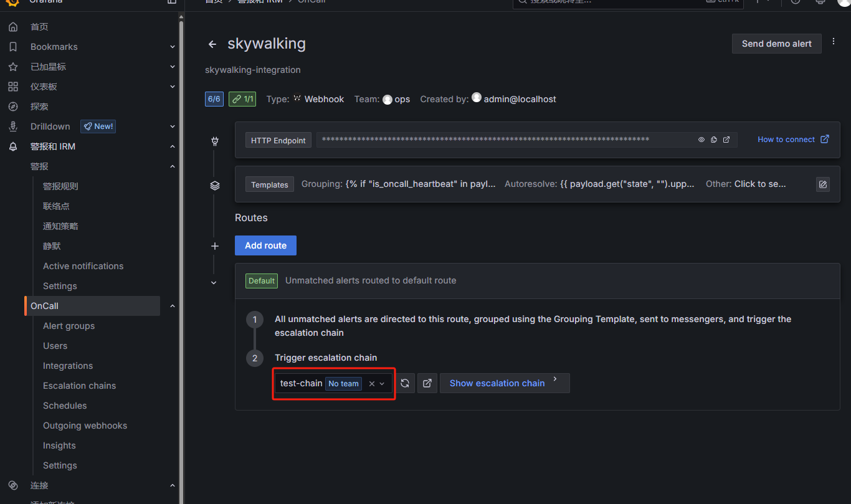851x504 pixels.
Task: Select OnCall in the sidebar
Action: 93,306
